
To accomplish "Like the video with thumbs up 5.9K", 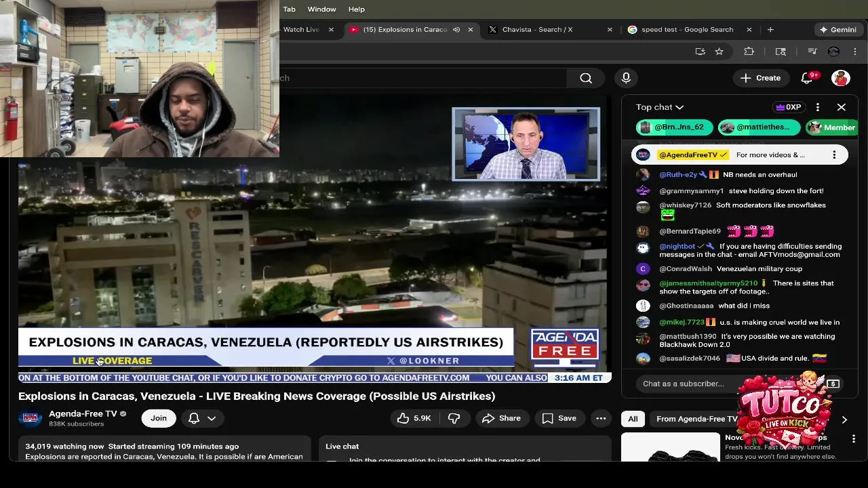I will pyautogui.click(x=414, y=418).
